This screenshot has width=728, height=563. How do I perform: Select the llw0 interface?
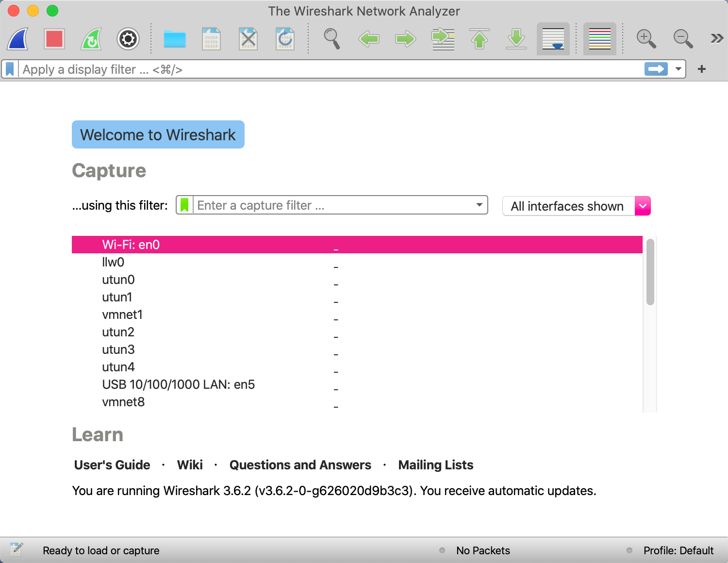click(x=357, y=262)
